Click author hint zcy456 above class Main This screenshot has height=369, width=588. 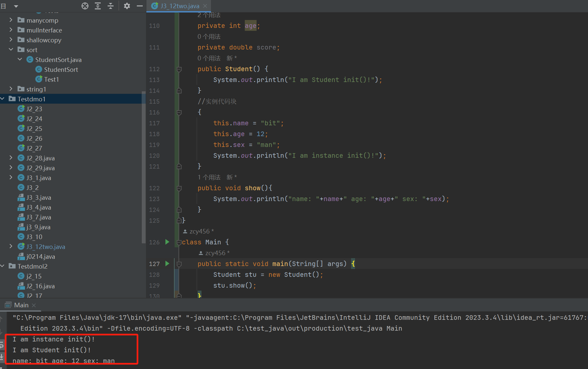[x=198, y=232]
